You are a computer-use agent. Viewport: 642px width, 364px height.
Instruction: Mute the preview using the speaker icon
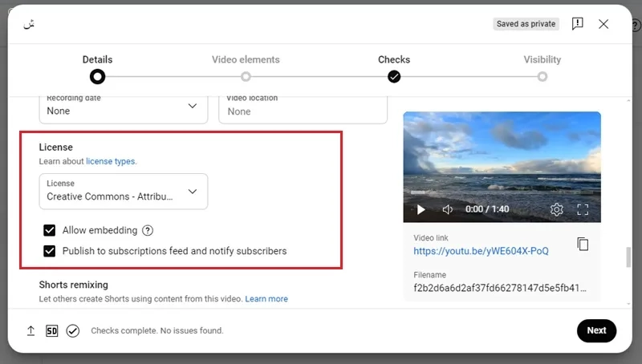pos(447,209)
